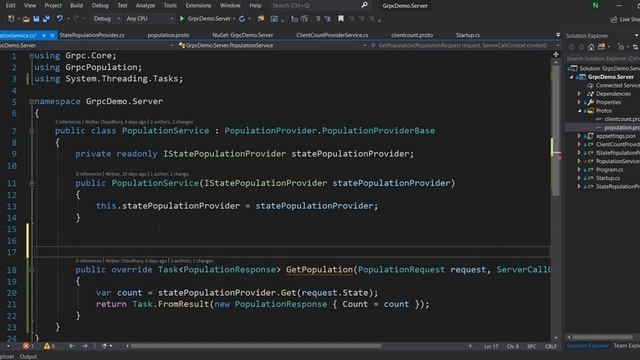
Task: Select population.proto in Solution Explorer
Action: point(622,128)
